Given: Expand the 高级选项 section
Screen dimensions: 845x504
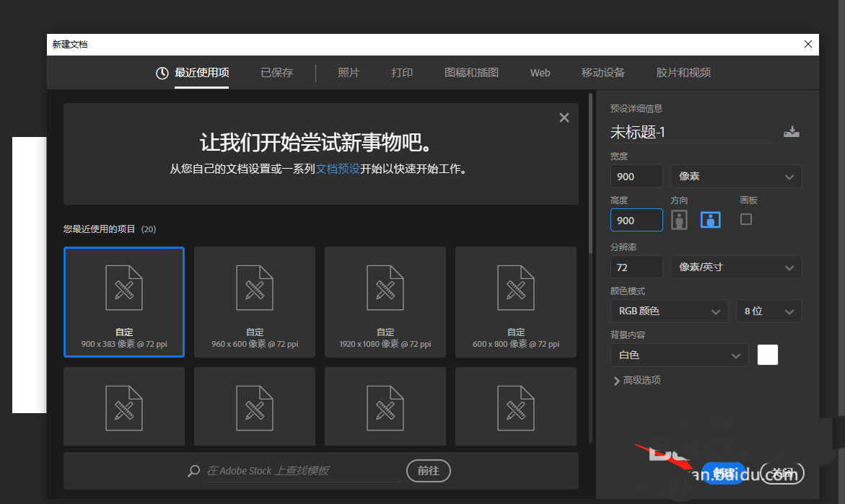Looking at the screenshot, I should click(638, 380).
